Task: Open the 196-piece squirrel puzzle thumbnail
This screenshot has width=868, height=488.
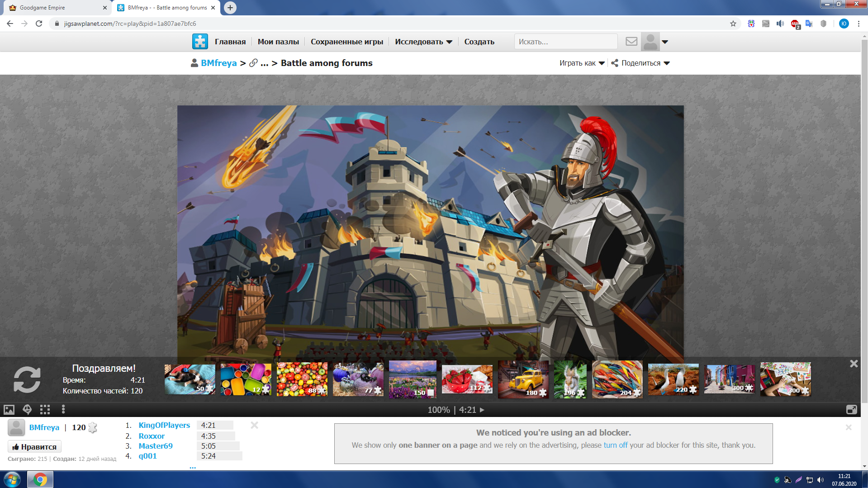Action: click(570, 379)
